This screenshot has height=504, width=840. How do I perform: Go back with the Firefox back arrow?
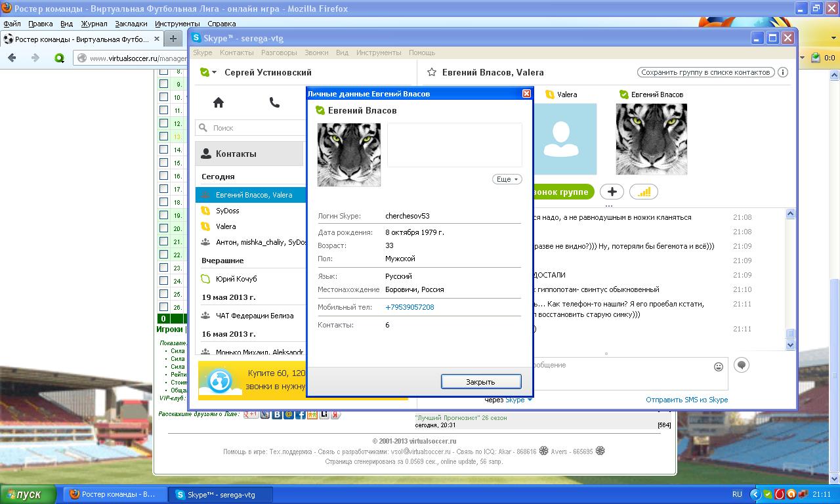point(12,58)
